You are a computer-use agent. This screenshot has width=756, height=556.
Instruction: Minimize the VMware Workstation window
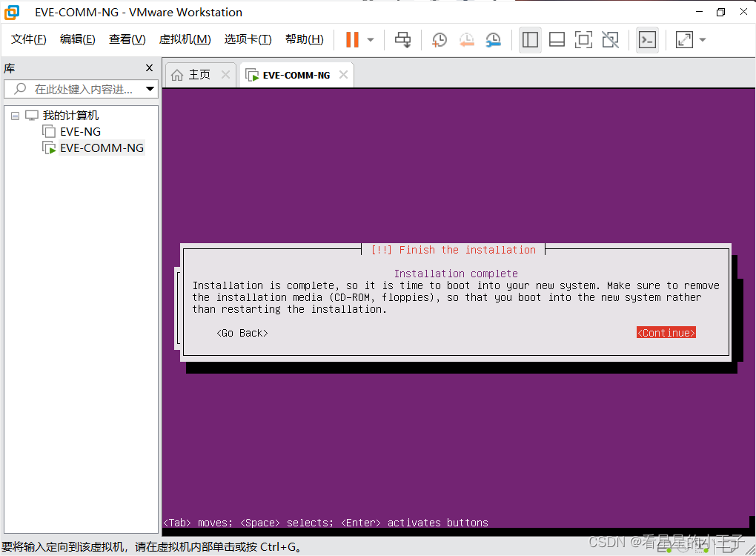pyautogui.click(x=699, y=12)
